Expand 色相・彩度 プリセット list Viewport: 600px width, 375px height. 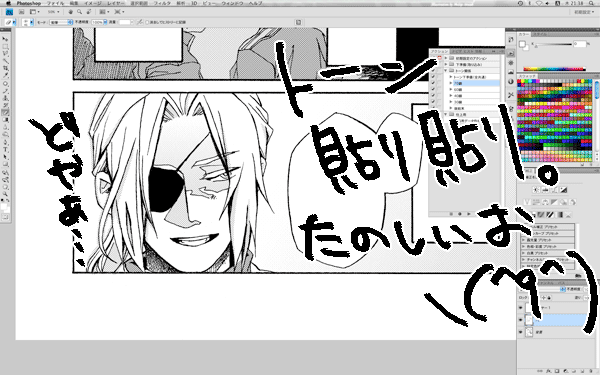[523, 246]
